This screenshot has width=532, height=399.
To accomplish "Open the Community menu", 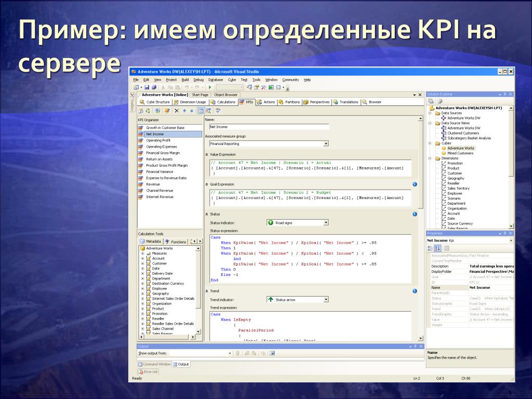I will tap(290, 79).
